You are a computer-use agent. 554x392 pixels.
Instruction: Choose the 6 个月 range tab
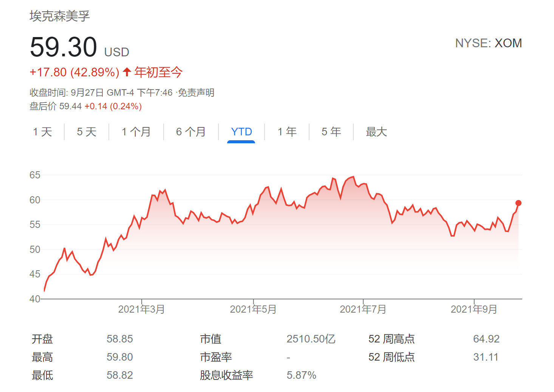[191, 132]
